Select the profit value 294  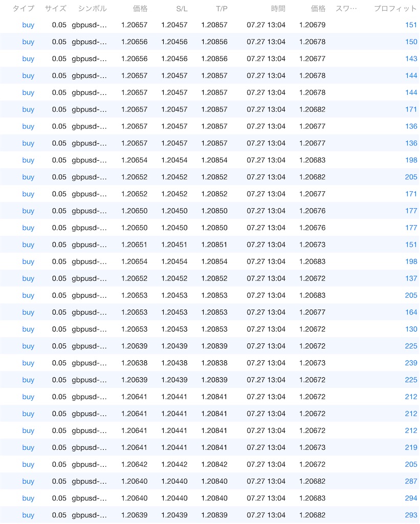[411, 498]
